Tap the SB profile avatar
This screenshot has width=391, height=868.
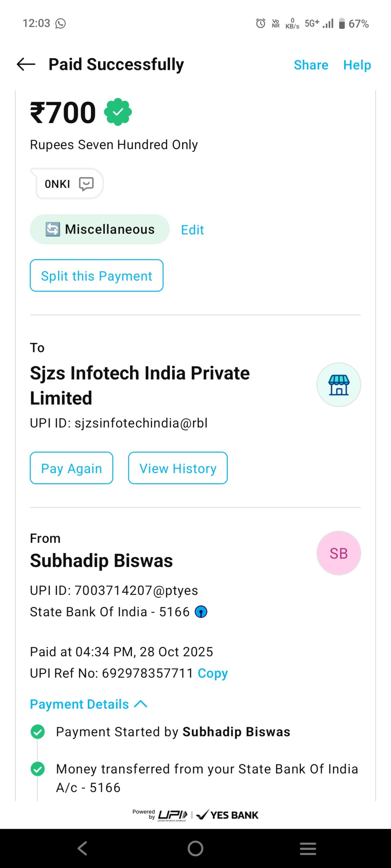pos(338,553)
